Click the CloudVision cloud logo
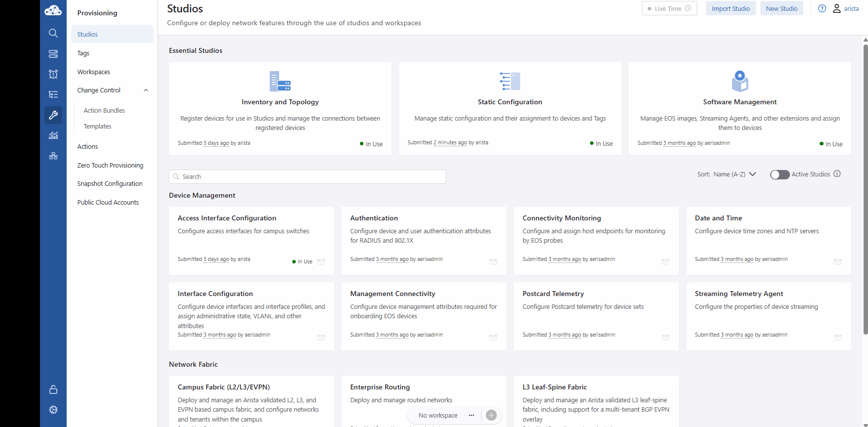 (x=53, y=10)
